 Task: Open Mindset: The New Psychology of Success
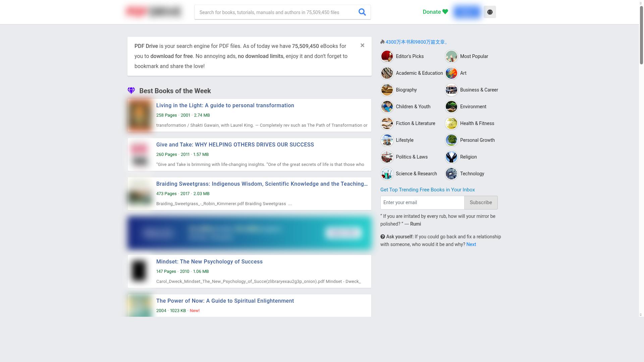pos(209,261)
